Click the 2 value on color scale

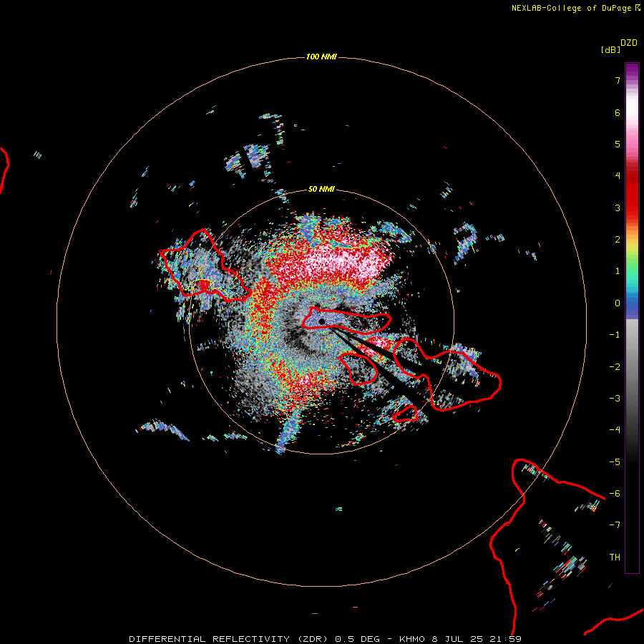618,240
